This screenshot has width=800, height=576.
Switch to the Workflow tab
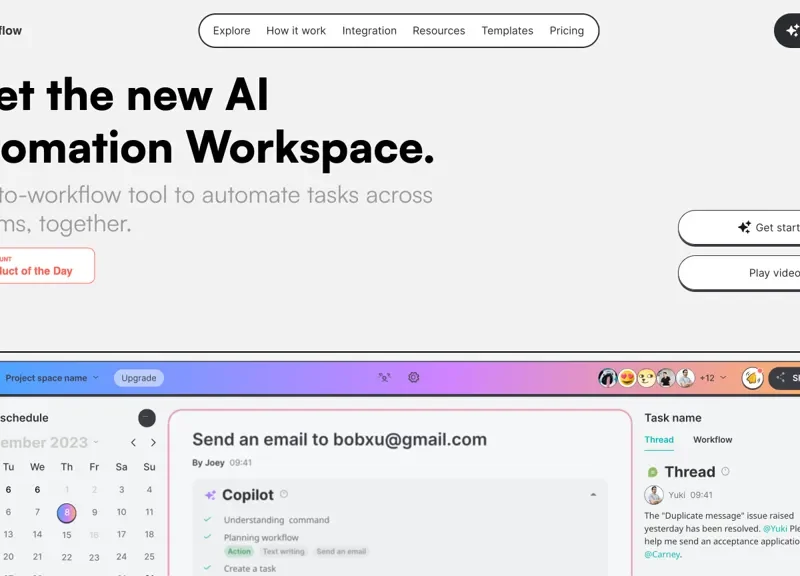[712, 440]
